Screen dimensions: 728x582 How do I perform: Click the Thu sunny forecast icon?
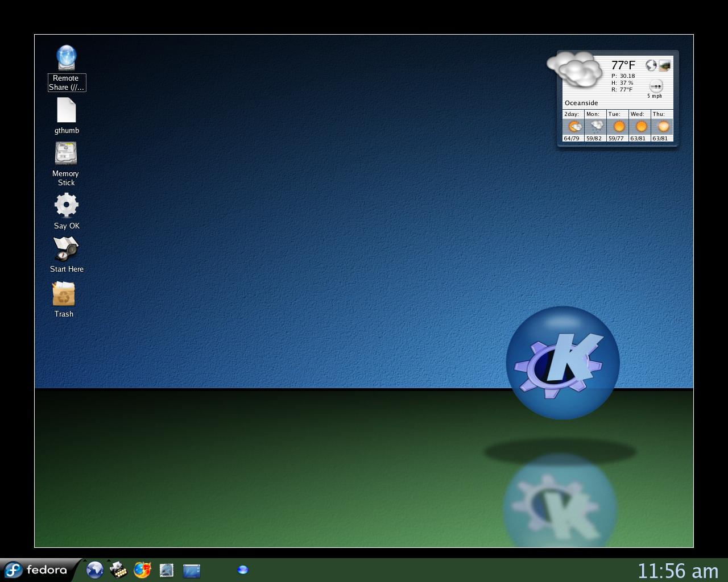(663, 126)
